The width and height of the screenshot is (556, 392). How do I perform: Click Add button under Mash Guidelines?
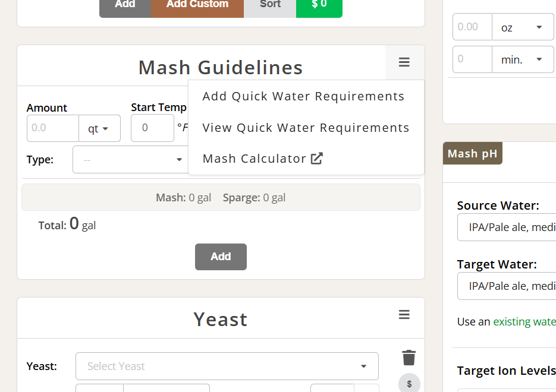tap(221, 257)
